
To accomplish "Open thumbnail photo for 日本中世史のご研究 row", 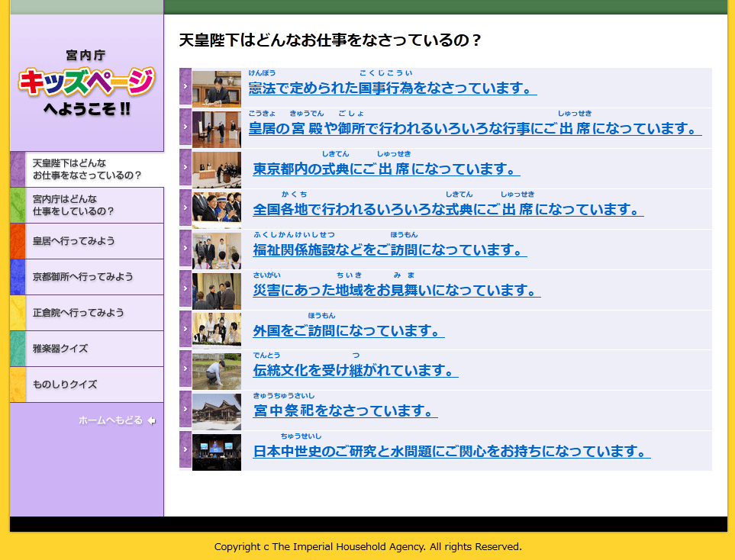I will [x=217, y=451].
